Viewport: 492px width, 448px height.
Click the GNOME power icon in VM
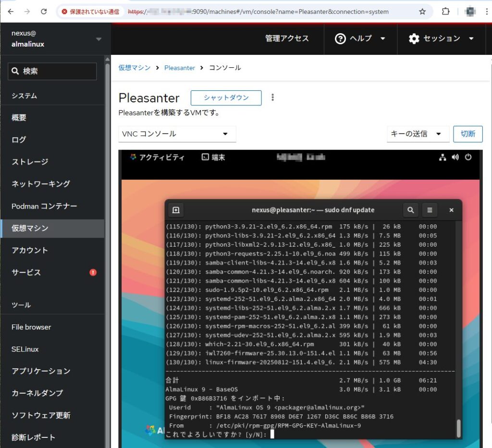point(468,157)
